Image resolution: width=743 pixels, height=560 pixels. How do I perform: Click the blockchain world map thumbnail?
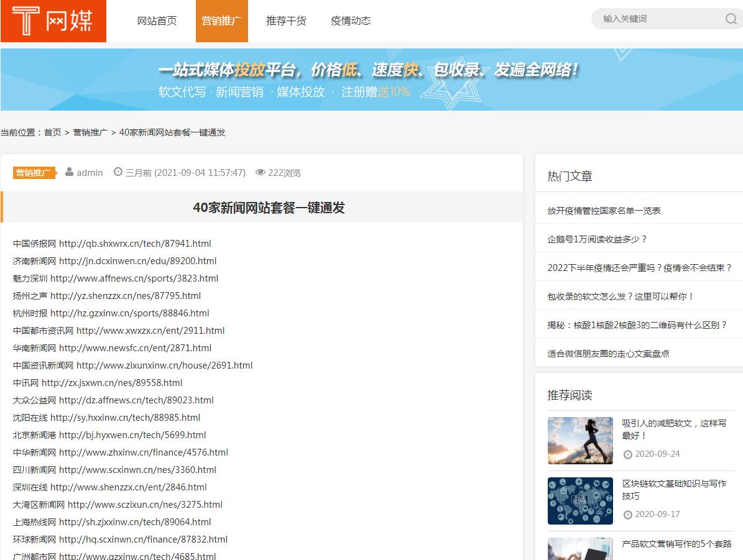[x=580, y=501]
